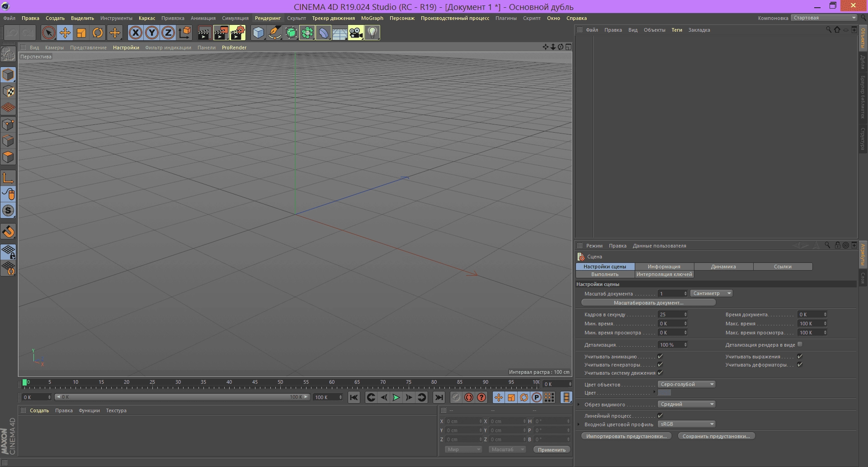Screen dimensions: 868x467
Task: Switch to 'Интерполяция ключей' tab
Action: click(x=664, y=274)
